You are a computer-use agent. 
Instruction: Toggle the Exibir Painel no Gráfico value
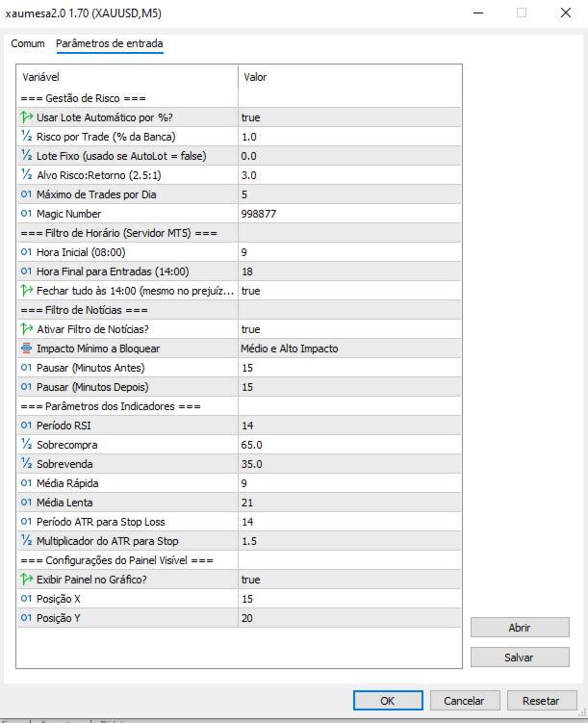pyautogui.click(x=349, y=580)
